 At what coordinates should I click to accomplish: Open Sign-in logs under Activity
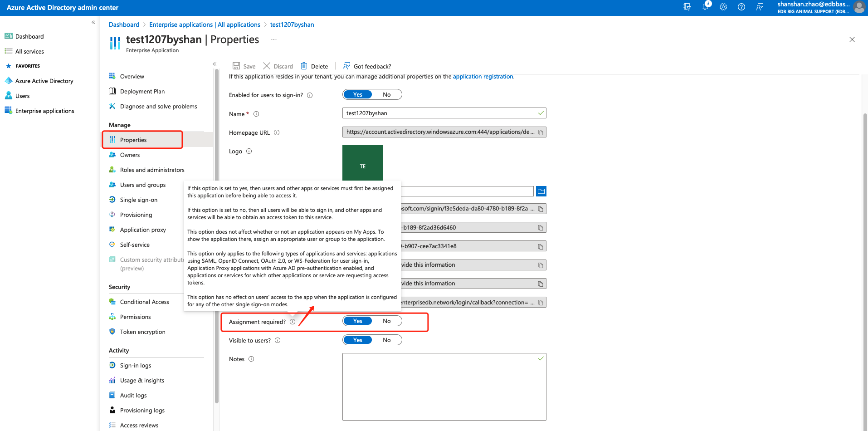[x=136, y=365]
